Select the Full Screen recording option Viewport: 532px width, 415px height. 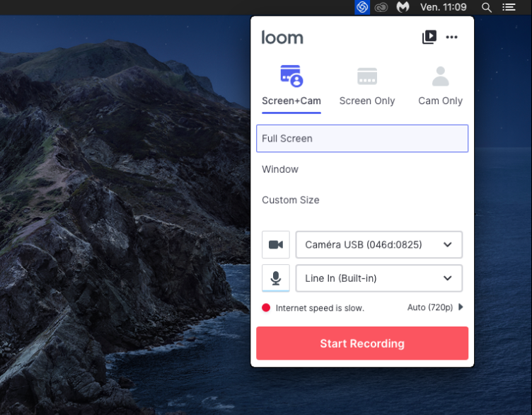click(362, 139)
